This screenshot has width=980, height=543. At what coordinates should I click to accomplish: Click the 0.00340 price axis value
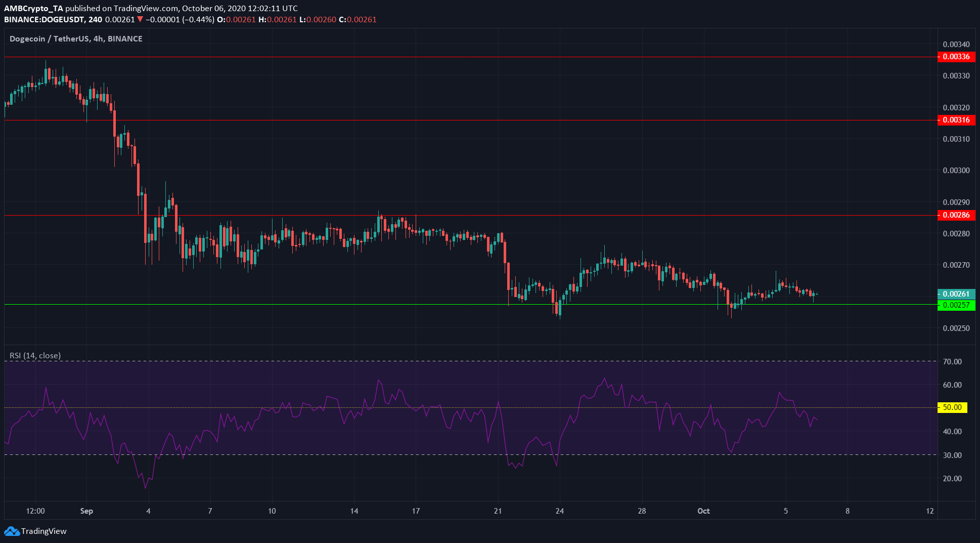click(x=956, y=45)
